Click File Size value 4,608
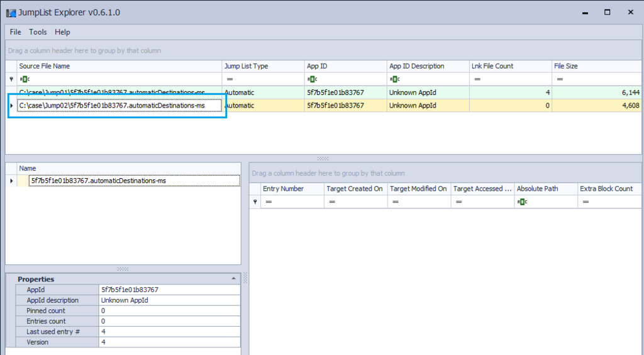The height and width of the screenshot is (355, 644). 630,106
